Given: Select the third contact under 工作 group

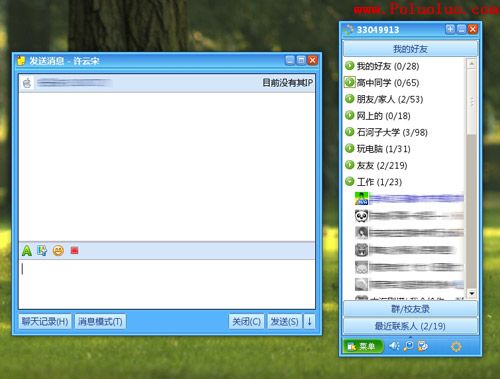Looking at the screenshot, I should (410, 233).
